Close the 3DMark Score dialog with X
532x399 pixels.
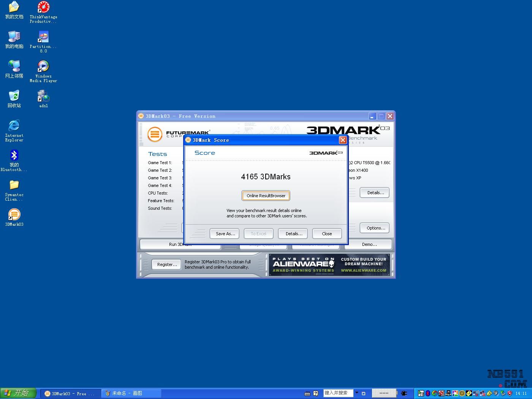click(x=343, y=140)
